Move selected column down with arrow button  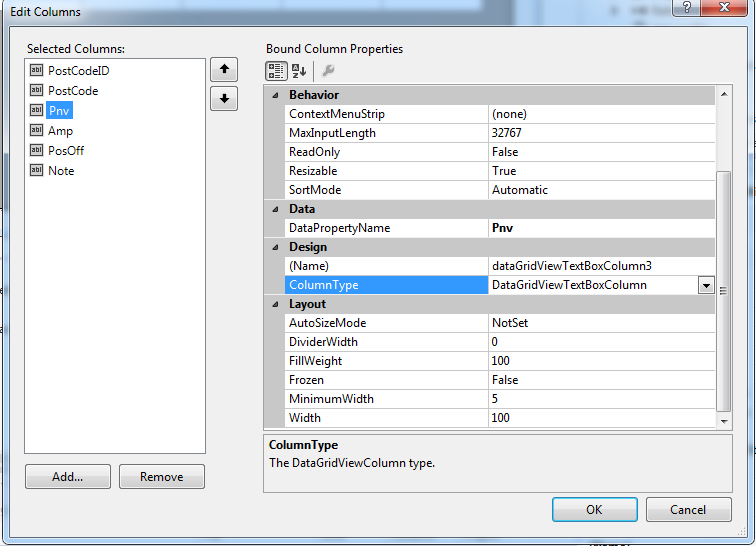point(224,99)
